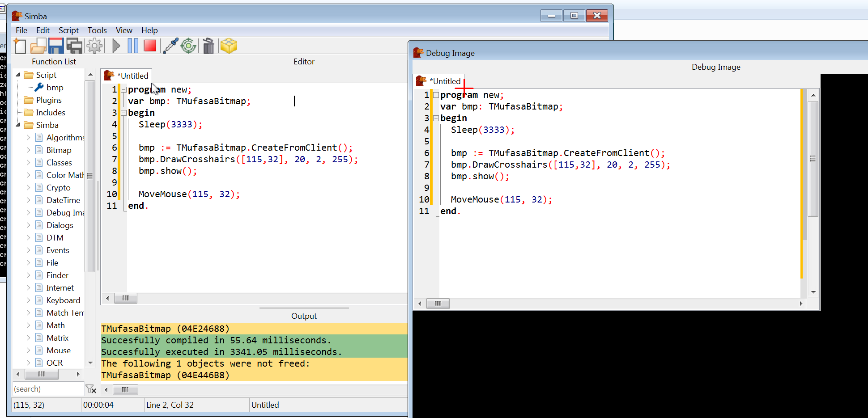Expand the Mouse function category

click(x=29, y=350)
